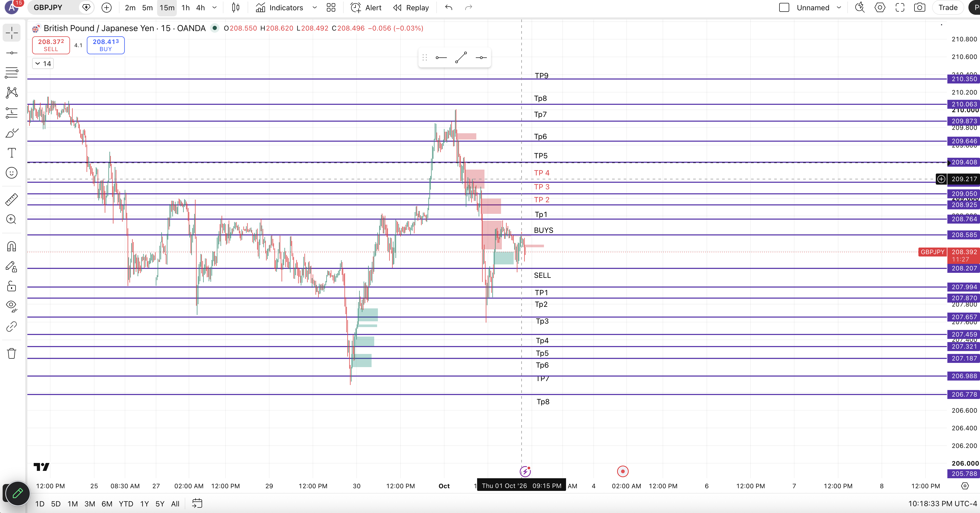Click the red circle event marker
This screenshot has height=513, width=980.
pyautogui.click(x=623, y=472)
